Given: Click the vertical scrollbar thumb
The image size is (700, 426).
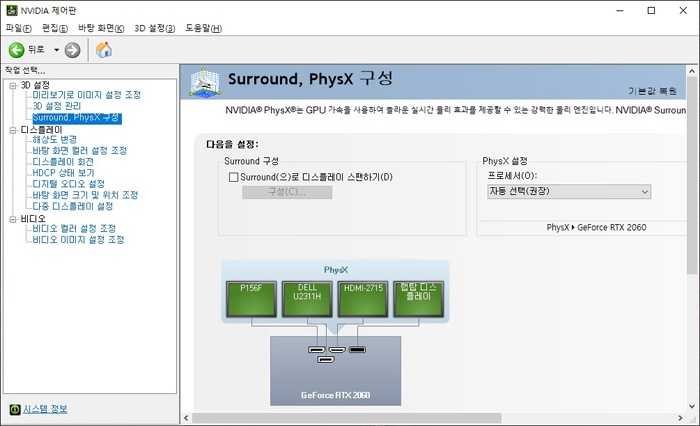Looking at the screenshot, I should 692,175.
